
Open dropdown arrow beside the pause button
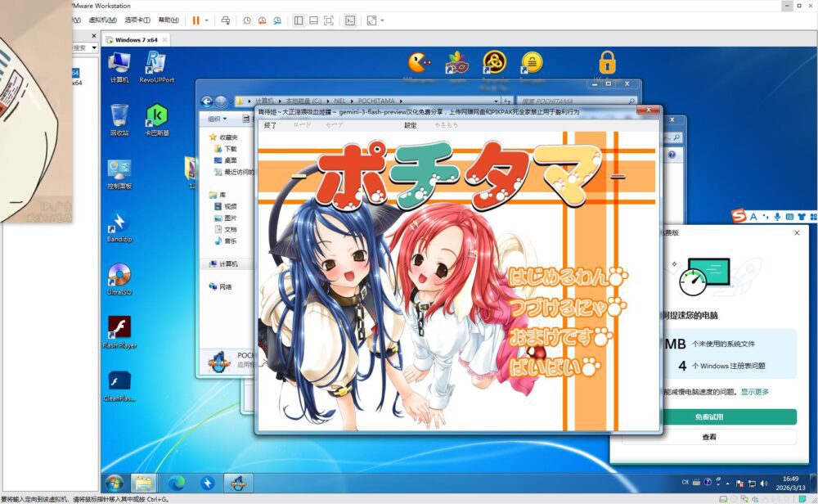(207, 20)
